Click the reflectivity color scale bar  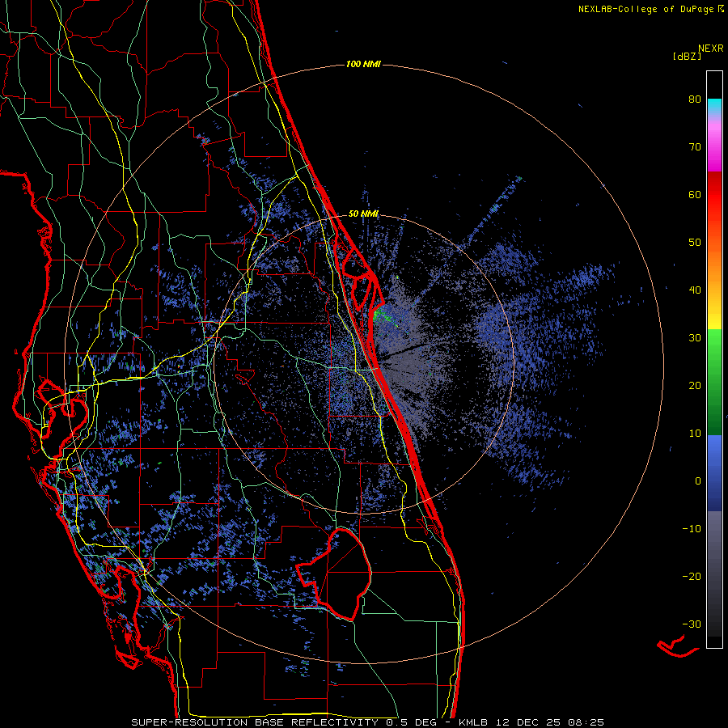[x=714, y=359]
